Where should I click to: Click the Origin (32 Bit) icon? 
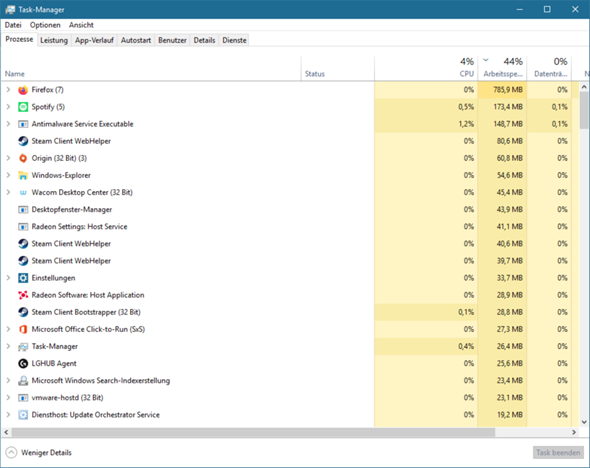(23, 158)
